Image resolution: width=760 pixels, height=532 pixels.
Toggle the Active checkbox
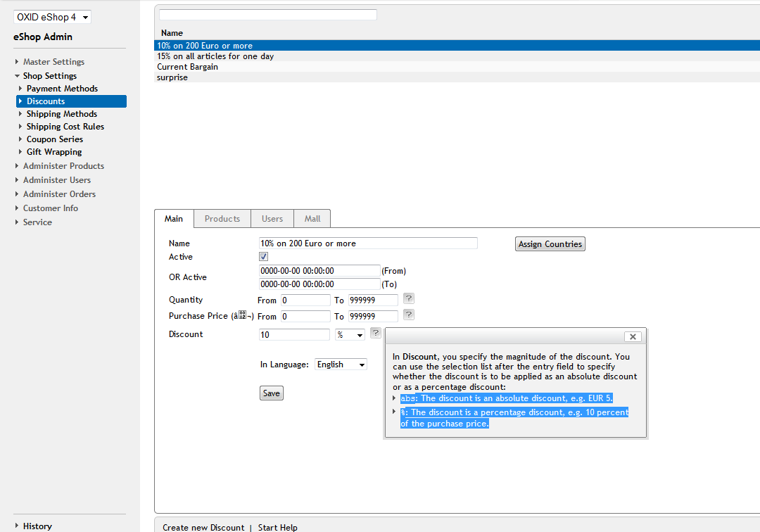264,257
